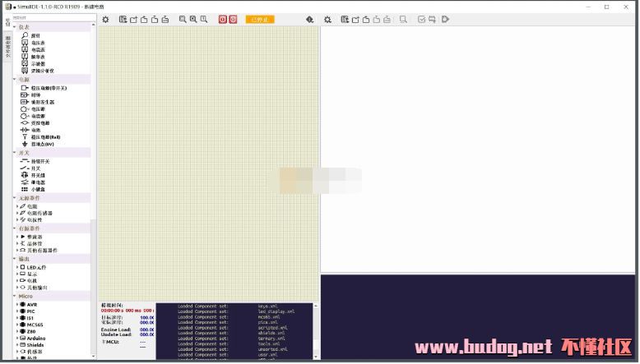Screen dimensions: 640x364
Task: Pause the simulation with red pause button
Action: click(x=233, y=19)
